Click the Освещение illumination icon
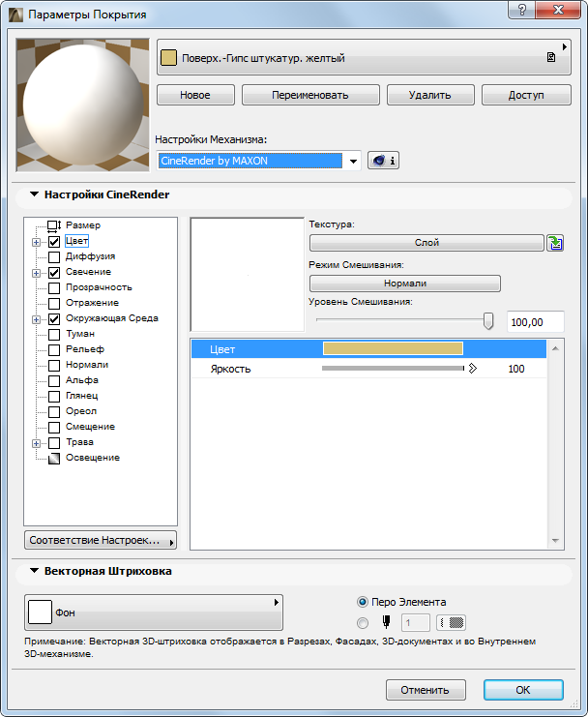 click(54, 459)
